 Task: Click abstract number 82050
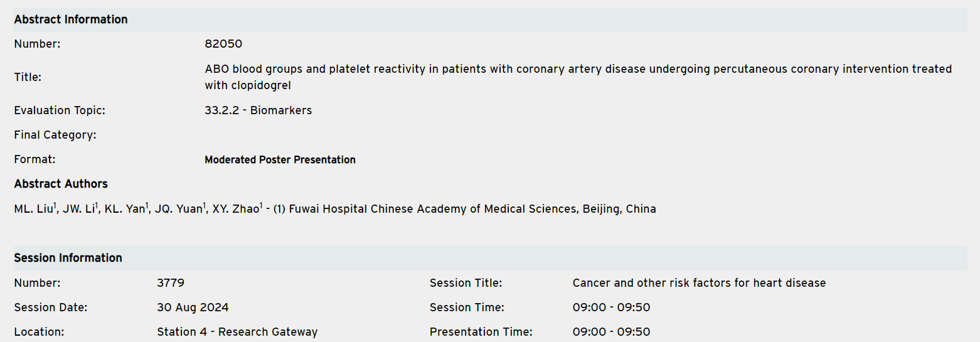pos(223,44)
